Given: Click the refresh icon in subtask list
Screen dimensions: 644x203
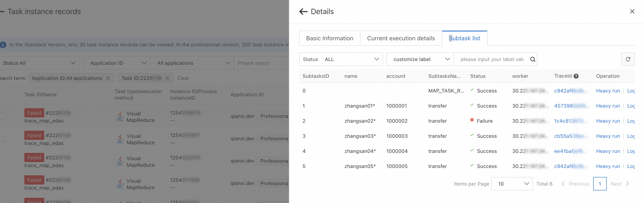Looking at the screenshot, I should point(628,59).
